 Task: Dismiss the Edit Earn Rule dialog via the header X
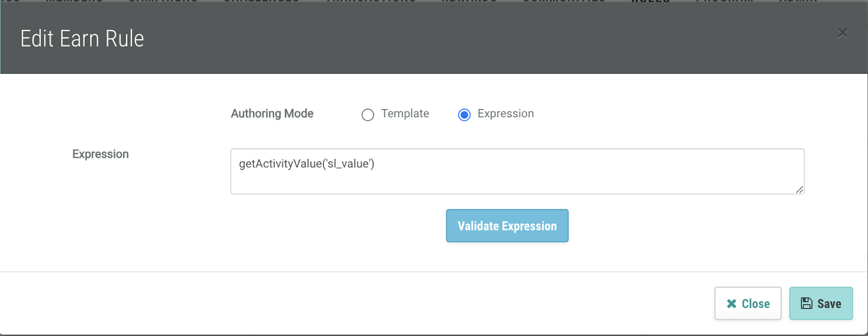843,33
